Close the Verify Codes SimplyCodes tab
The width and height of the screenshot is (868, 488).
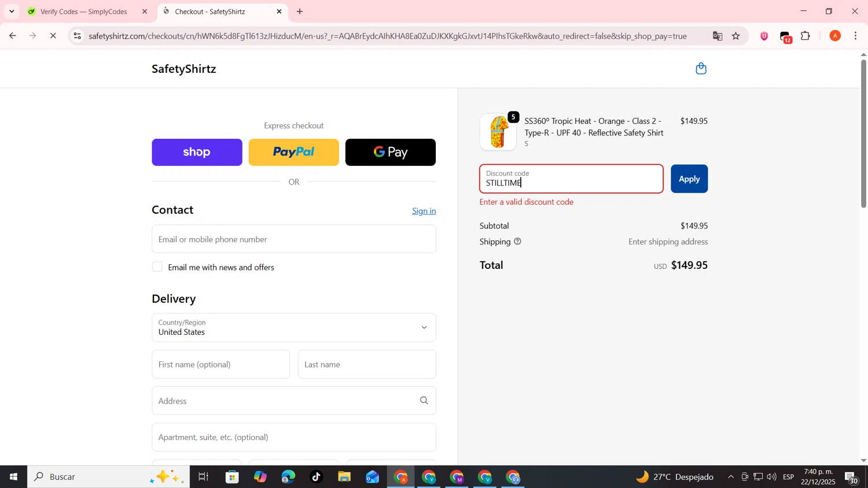(x=145, y=12)
